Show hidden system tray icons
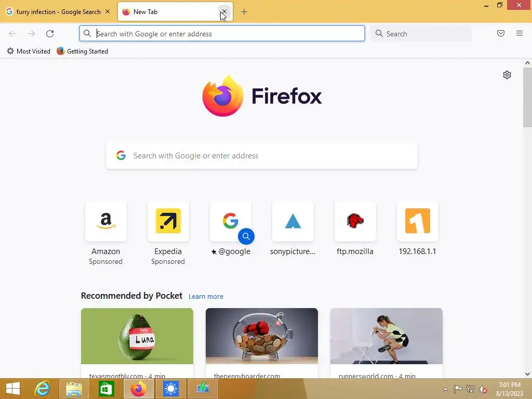532x399 pixels. (x=445, y=389)
